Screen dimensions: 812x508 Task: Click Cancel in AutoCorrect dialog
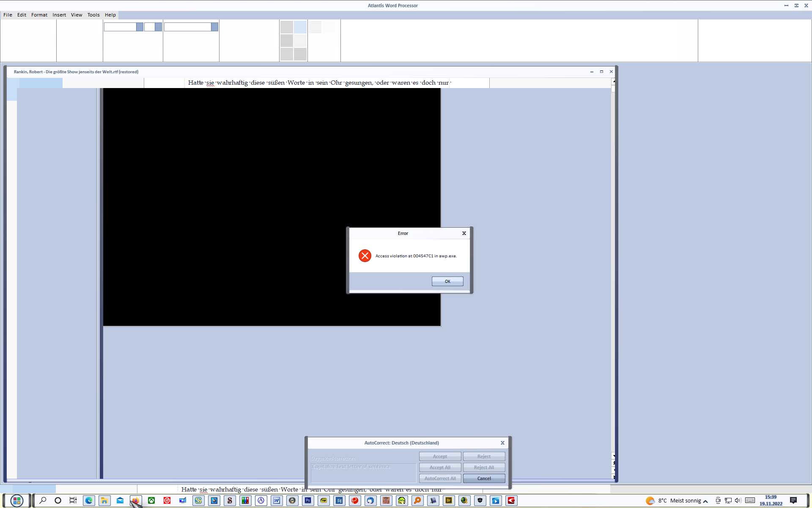(484, 478)
